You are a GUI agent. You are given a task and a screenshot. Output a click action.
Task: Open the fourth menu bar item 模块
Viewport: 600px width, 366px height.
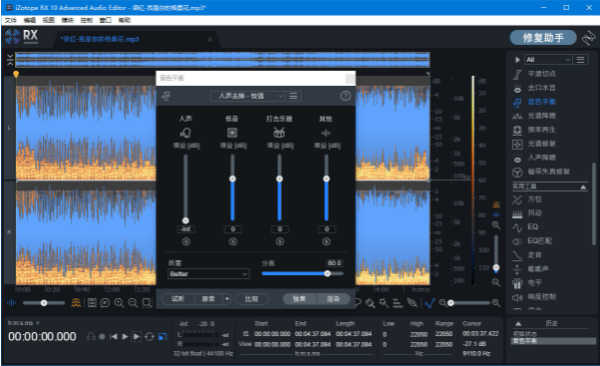67,20
